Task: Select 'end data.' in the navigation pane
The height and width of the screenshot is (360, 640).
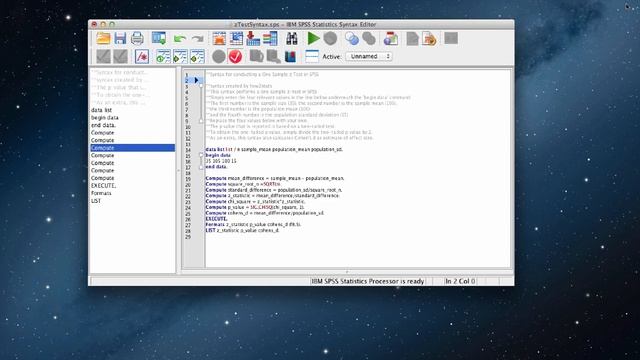Action: (103, 125)
